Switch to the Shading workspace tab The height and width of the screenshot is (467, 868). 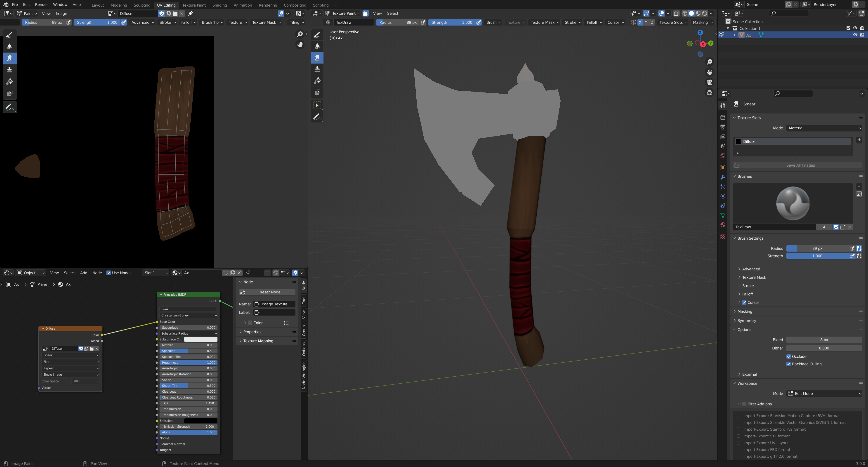(x=219, y=5)
